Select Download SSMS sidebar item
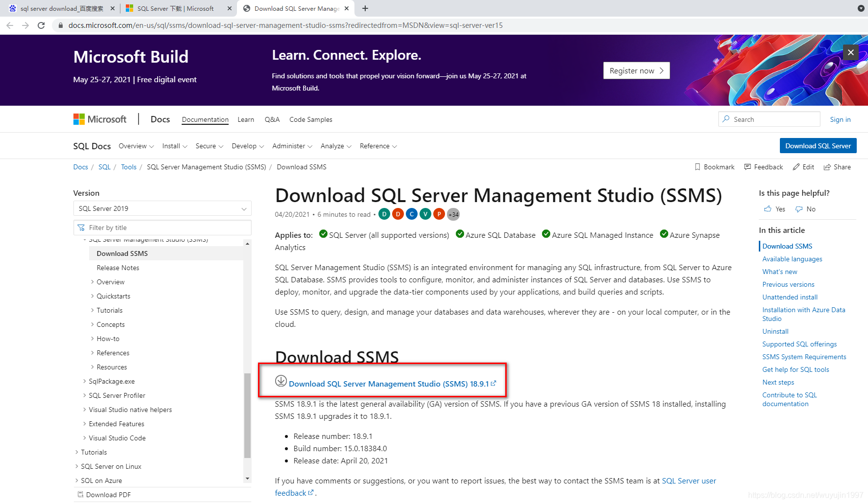The width and height of the screenshot is (868, 504). pyautogui.click(x=166, y=253)
